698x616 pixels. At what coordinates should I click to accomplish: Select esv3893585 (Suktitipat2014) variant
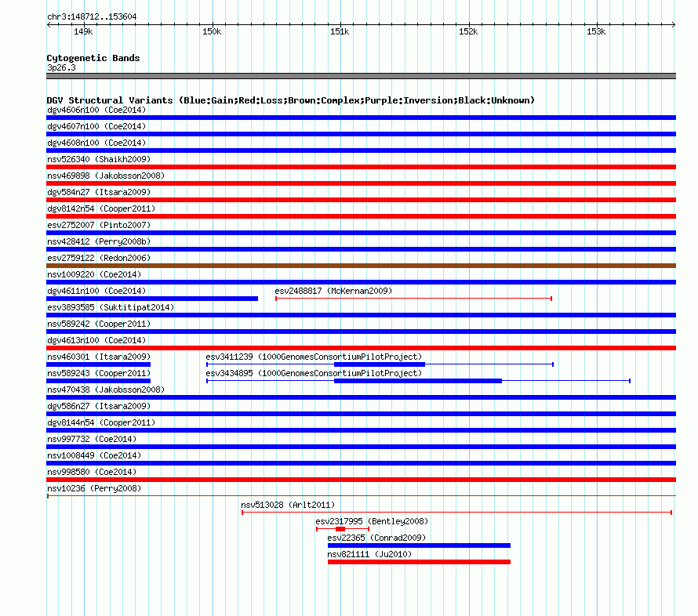click(111, 307)
